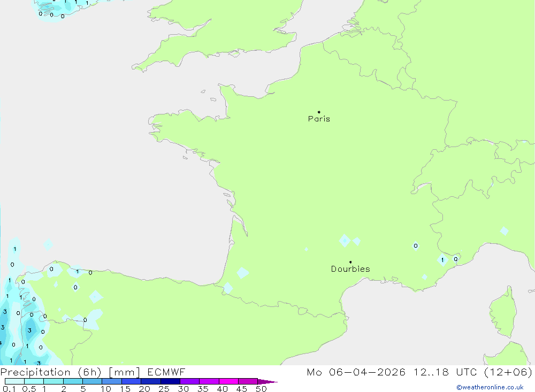Pick the 30–35 mm violet legend swatch
Image resolution: width=535 pixels, height=392 pixels.
pos(190,381)
